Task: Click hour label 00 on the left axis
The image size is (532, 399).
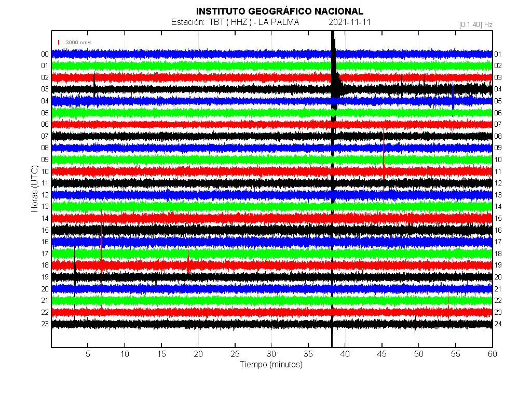Action: click(x=45, y=54)
